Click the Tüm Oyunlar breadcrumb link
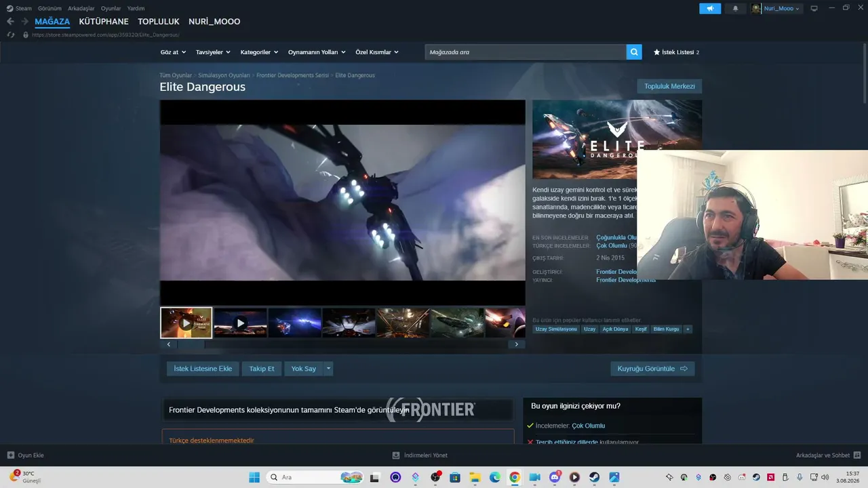The width and height of the screenshot is (868, 488). 176,75
